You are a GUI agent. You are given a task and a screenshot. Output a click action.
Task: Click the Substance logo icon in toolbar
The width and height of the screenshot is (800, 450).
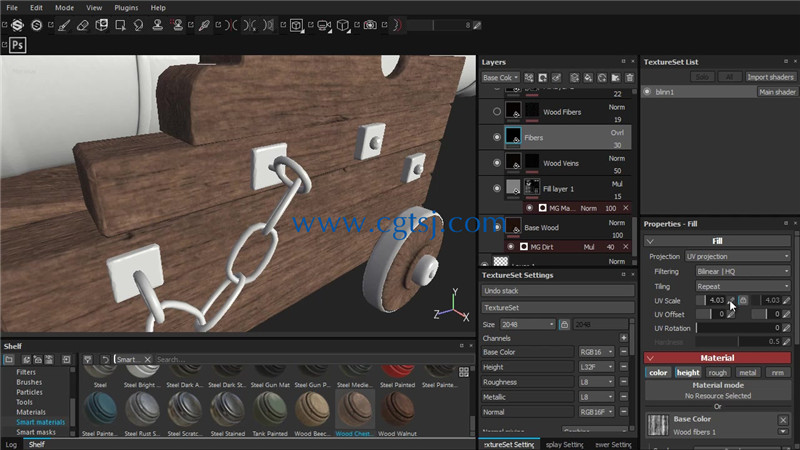tap(17, 25)
